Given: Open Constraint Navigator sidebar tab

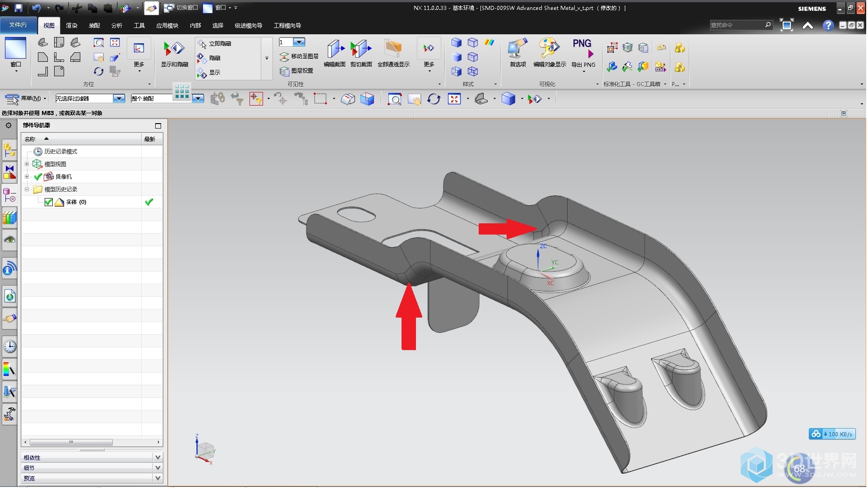Looking at the screenshot, I should 9,172.
